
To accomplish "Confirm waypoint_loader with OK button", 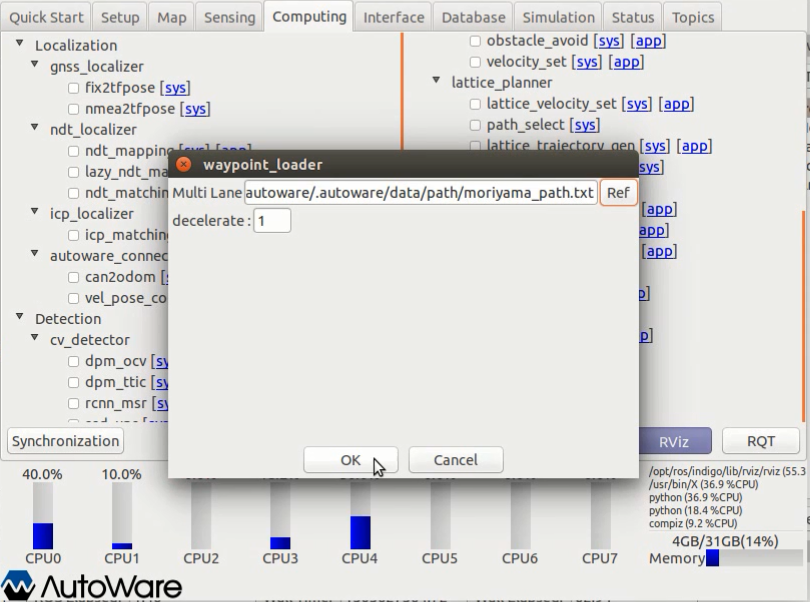I will [351, 460].
